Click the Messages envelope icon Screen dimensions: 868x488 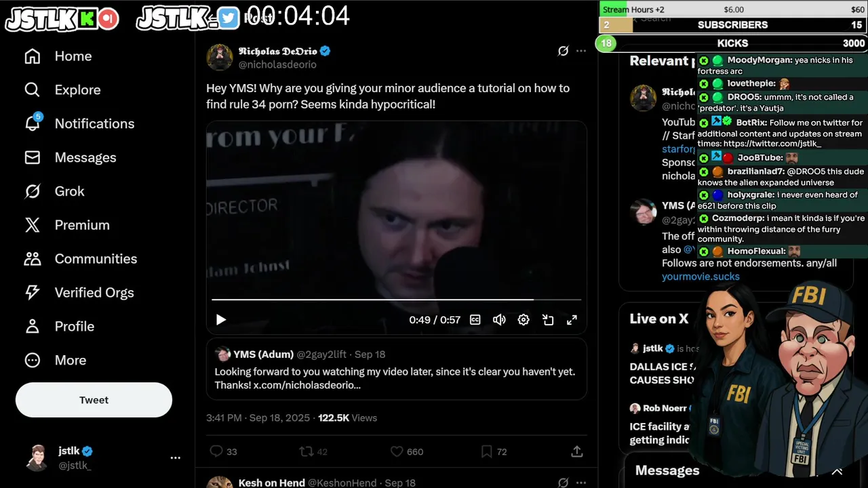32,157
